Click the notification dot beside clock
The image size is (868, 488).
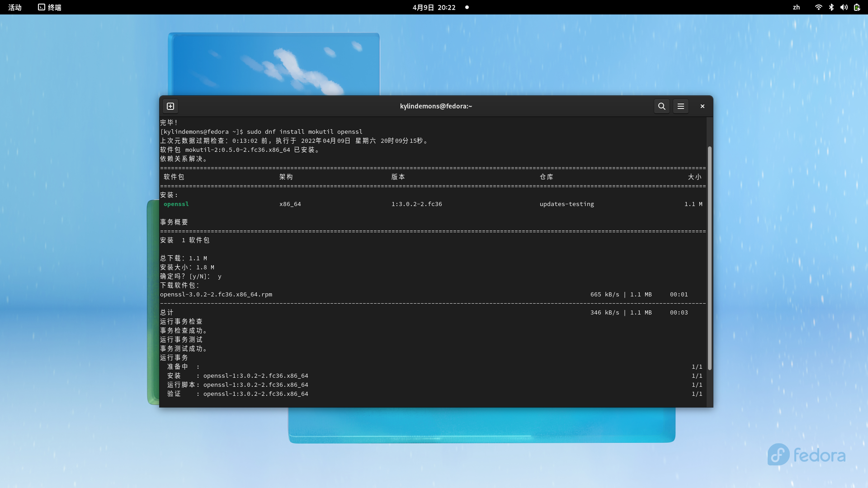tap(467, 7)
